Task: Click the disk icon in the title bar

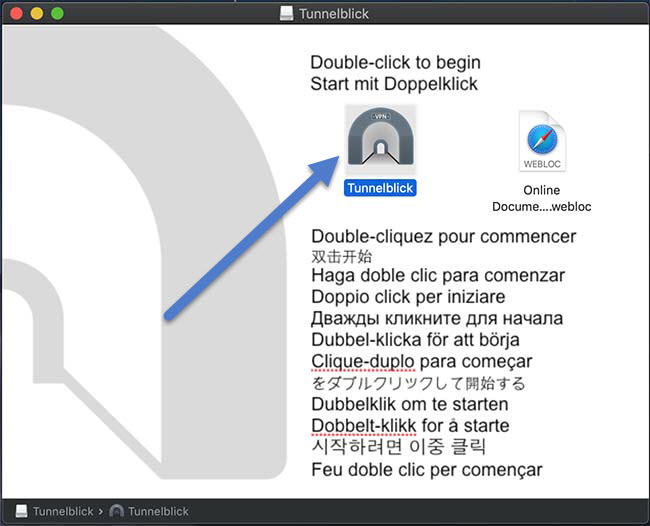Action: pyautogui.click(x=286, y=14)
